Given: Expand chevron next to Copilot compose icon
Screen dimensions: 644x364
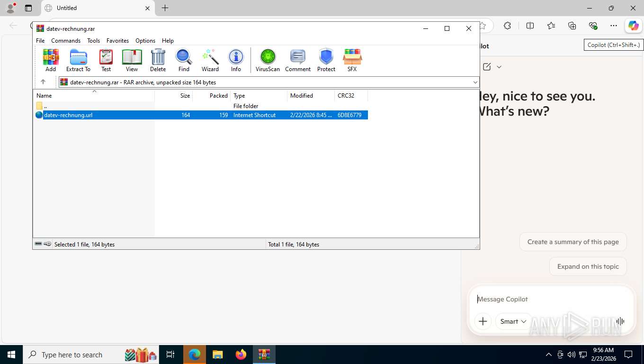Looking at the screenshot, I should pyautogui.click(x=499, y=67).
